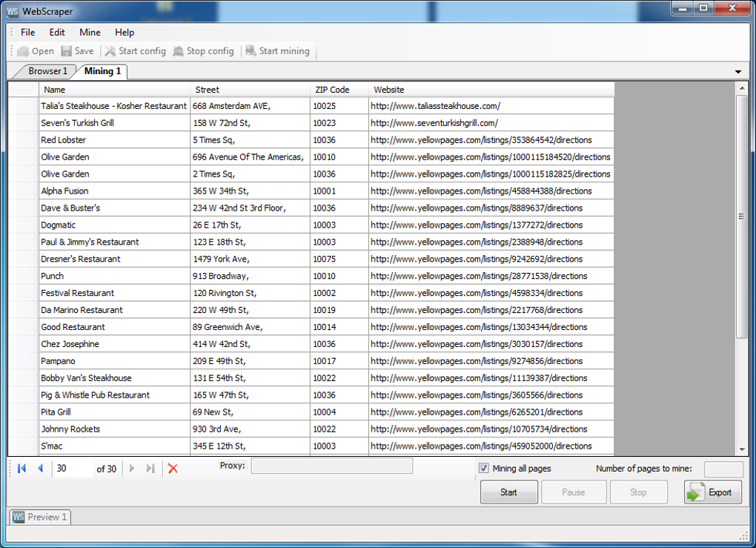Open the tab list dropdown arrow
This screenshot has width=756, height=548.
tap(737, 72)
